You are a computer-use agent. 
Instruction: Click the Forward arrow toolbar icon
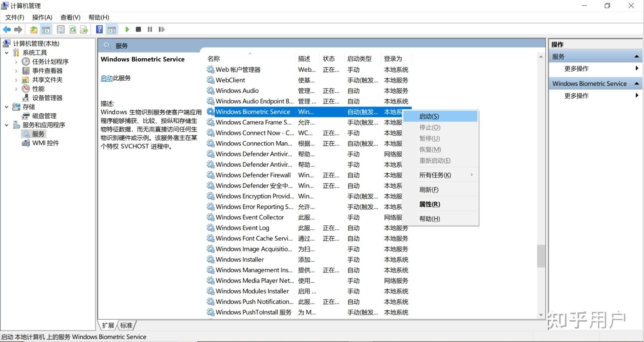[18, 29]
